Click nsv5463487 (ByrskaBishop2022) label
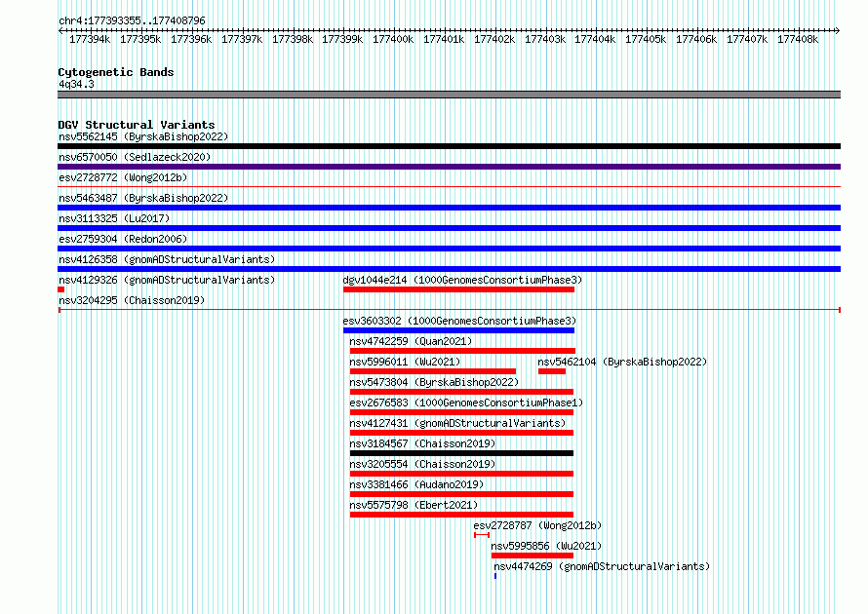 [143, 198]
